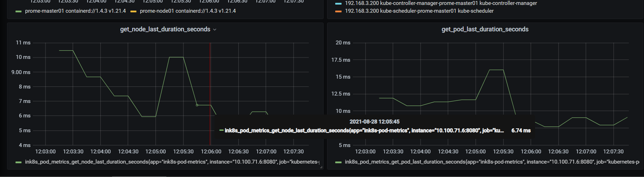Click orange swatch of kube-scheduler legend
The height and width of the screenshot is (177, 644).
pos(338,11)
